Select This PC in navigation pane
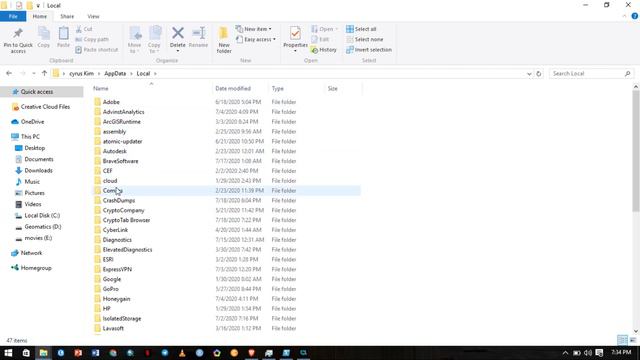The width and height of the screenshot is (640, 360). click(26, 136)
